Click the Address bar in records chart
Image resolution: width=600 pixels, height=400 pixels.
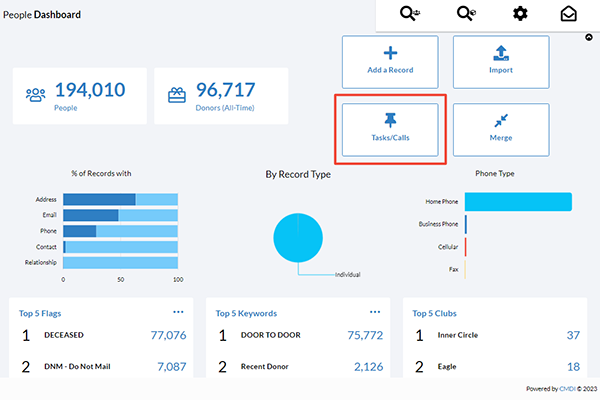point(120,199)
